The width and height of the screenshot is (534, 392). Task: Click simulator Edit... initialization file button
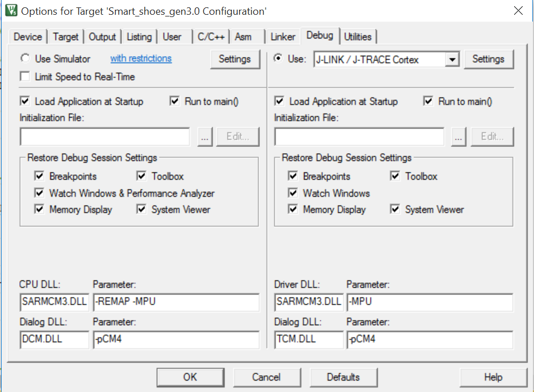[x=238, y=137]
